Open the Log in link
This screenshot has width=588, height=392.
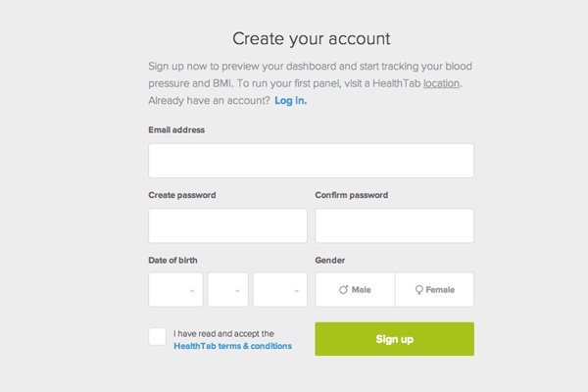point(291,101)
